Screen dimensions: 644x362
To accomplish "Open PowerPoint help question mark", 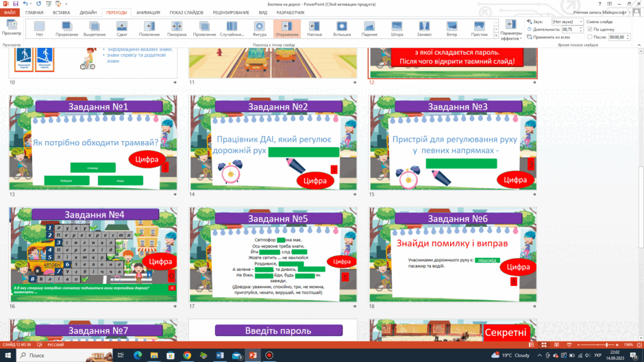I will tap(599, 3).
